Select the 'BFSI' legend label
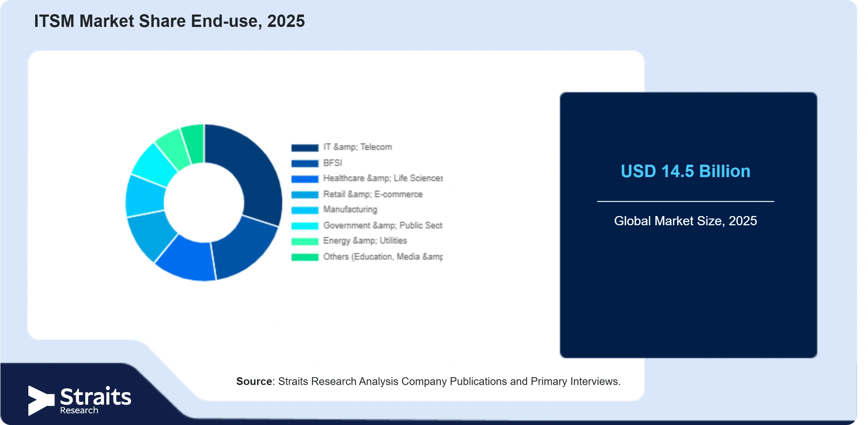Screen dimensions: 868x425 coord(333,163)
